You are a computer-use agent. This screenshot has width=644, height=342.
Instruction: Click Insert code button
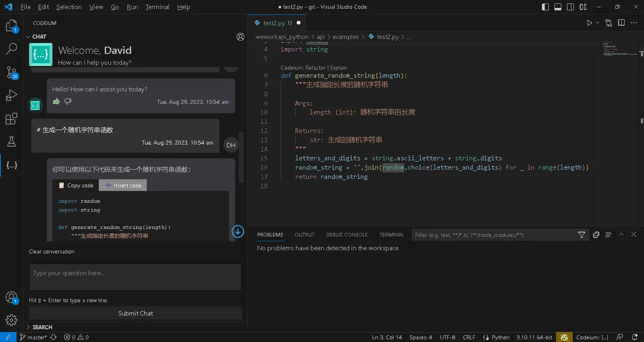click(x=123, y=185)
